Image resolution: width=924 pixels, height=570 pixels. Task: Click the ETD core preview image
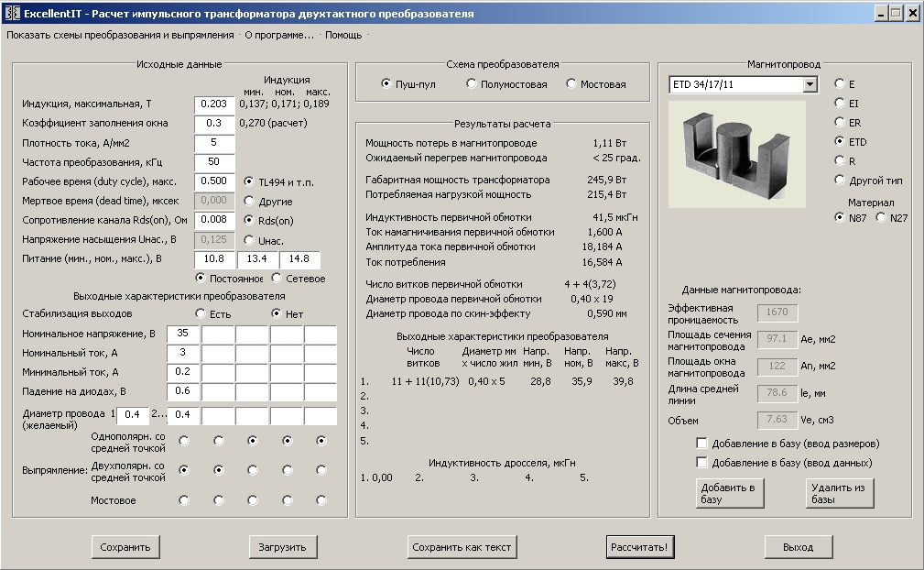click(x=737, y=153)
